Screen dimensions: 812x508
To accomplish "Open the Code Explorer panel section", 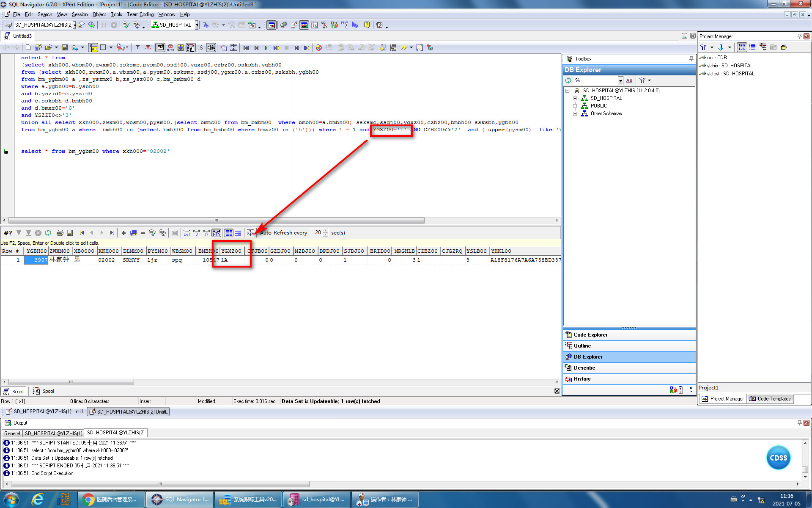I will [590, 335].
